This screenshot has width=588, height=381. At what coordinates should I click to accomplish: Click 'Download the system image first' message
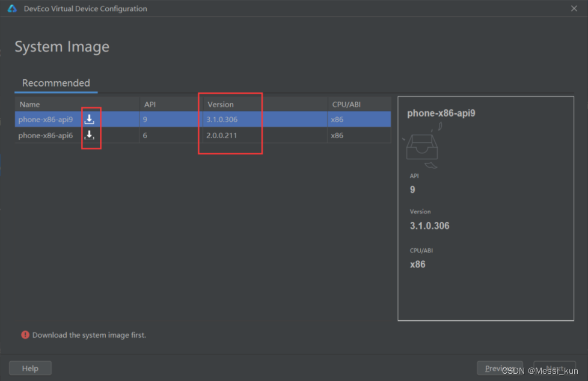click(x=89, y=335)
